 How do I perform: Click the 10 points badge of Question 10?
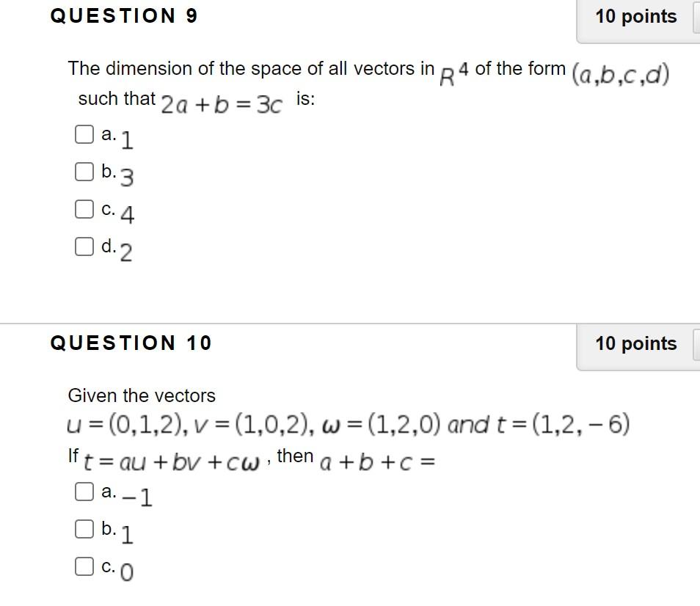(x=635, y=343)
